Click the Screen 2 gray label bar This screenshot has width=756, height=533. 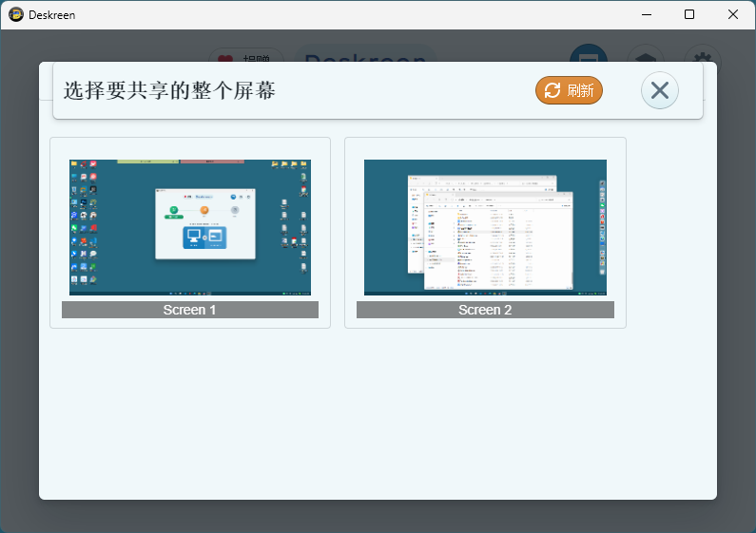coord(485,310)
